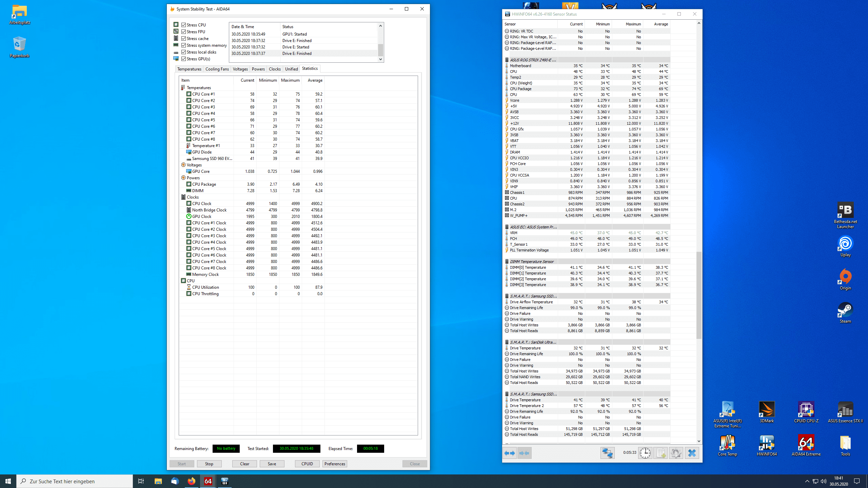The height and width of the screenshot is (488, 868).
Task: Toggle Stress cache checkbox
Action: coord(183,38)
